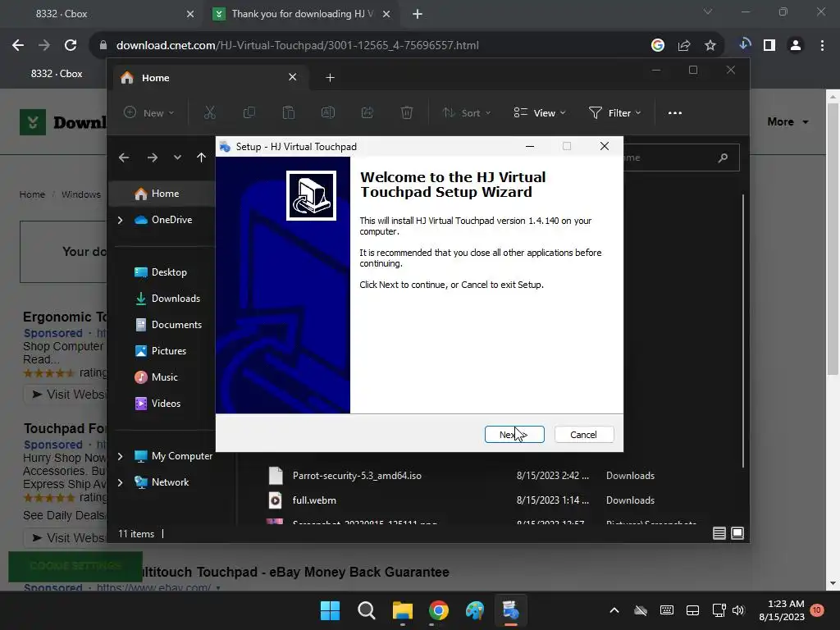Open Chrome from the taskbar
This screenshot has height=630, width=840.
click(439, 610)
